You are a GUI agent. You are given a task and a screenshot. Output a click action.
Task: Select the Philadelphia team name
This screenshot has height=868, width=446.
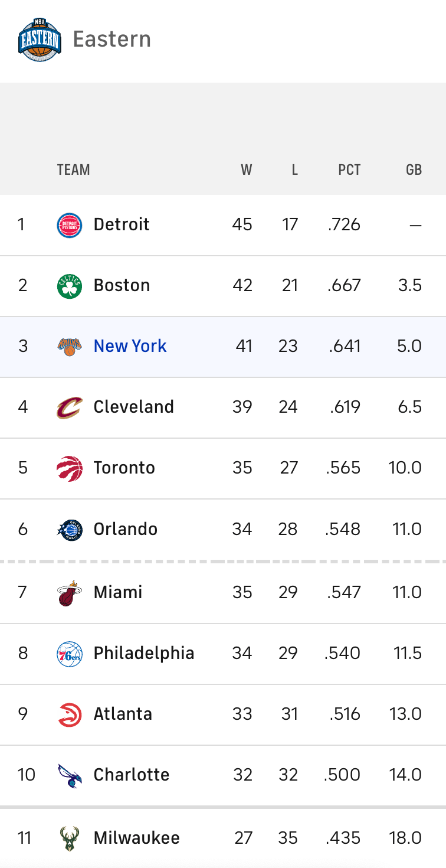click(x=144, y=653)
